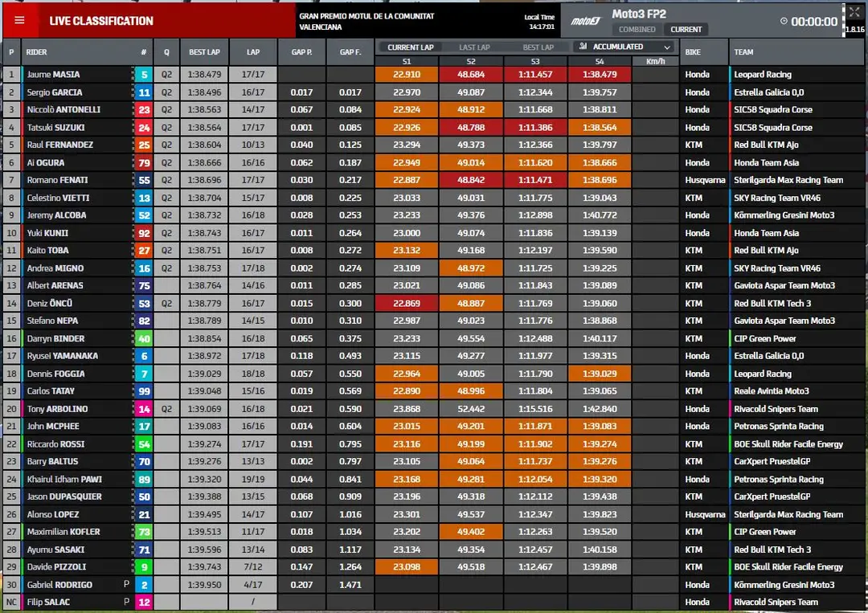Switch to the COMBINED classification toggle

click(637, 29)
